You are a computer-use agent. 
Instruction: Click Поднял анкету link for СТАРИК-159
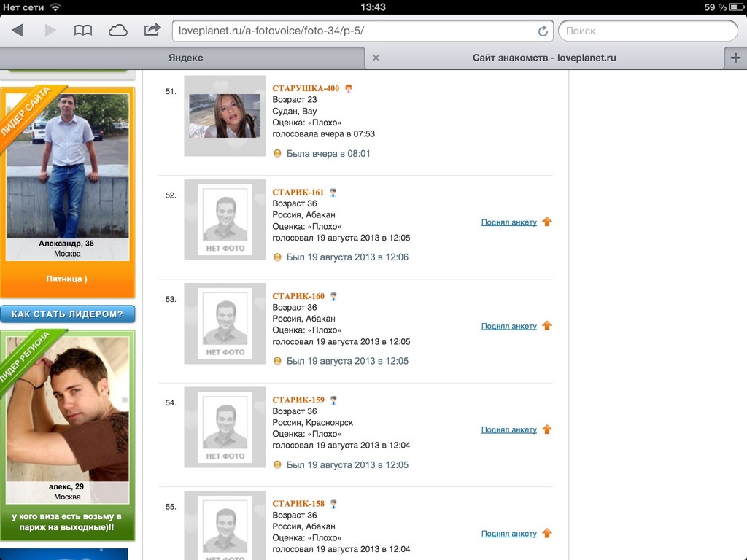click(508, 429)
